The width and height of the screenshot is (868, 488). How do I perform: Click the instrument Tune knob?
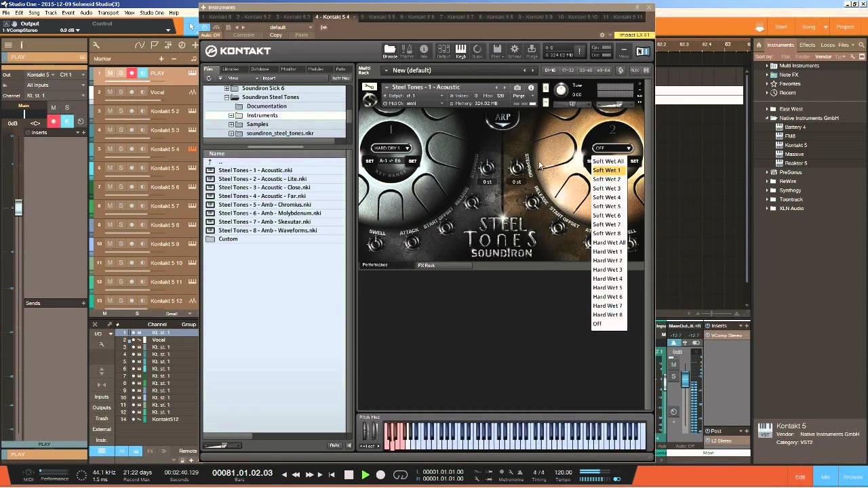tap(561, 90)
